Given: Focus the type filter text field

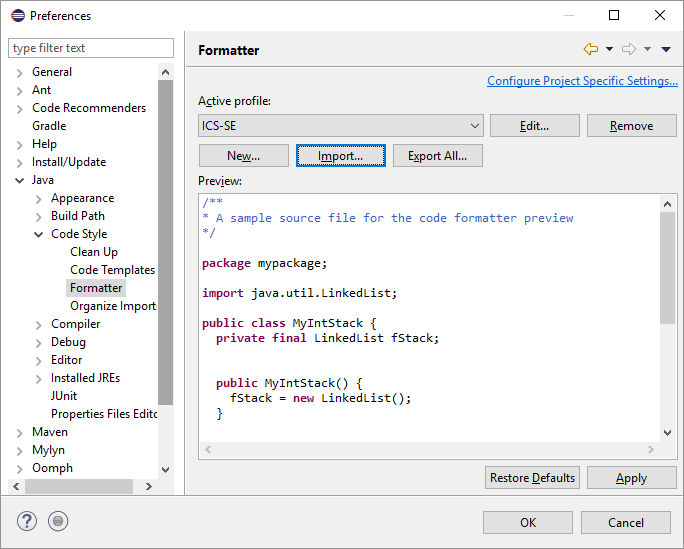Looking at the screenshot, I should (90, 48).
